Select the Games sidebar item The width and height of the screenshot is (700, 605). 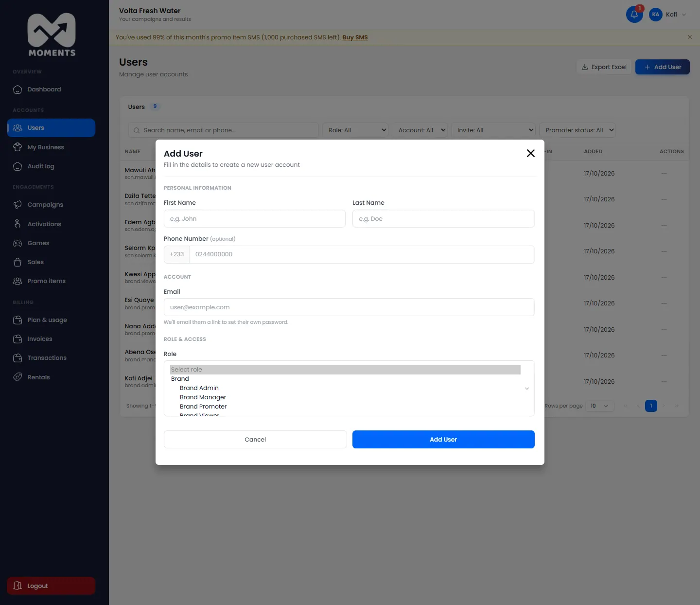(x=51, y=243)
